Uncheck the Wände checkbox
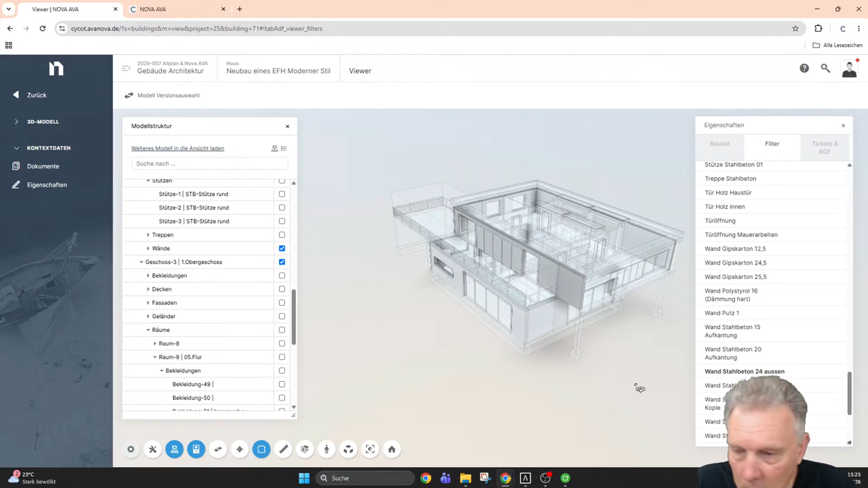 point(282,248)
